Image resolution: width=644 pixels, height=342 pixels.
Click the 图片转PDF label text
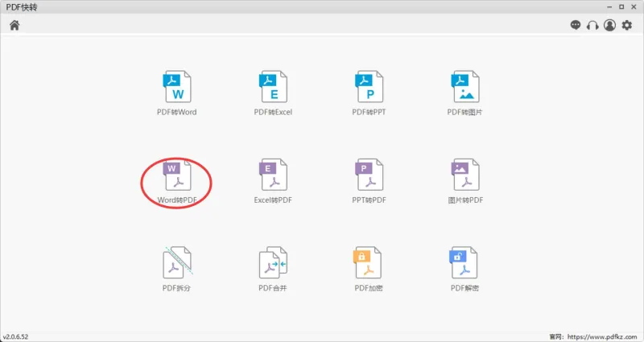point(465,200)
